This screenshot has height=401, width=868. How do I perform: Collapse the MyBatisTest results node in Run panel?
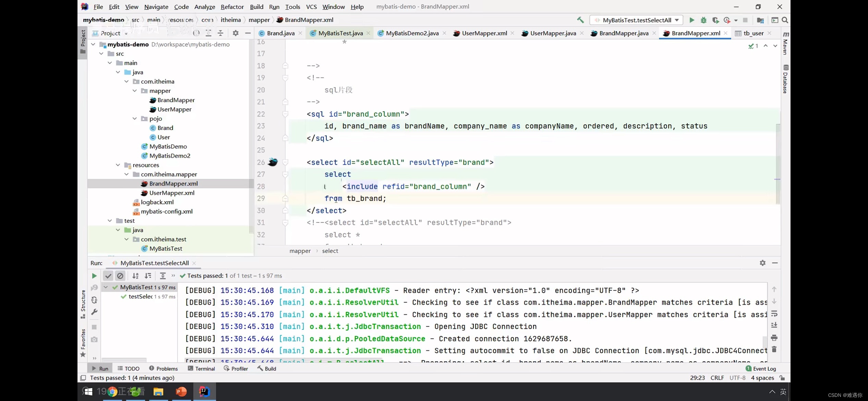coord(106,287)
